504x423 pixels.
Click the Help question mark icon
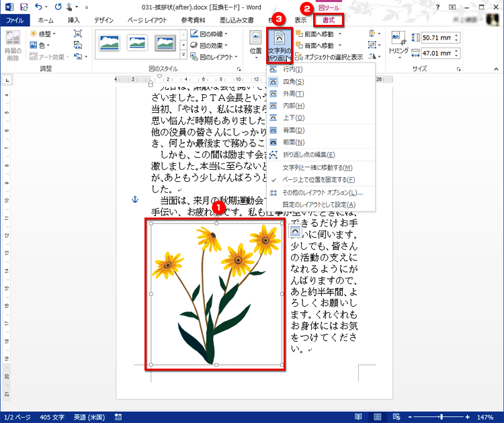pyautogui.click(x=437, y=7)
